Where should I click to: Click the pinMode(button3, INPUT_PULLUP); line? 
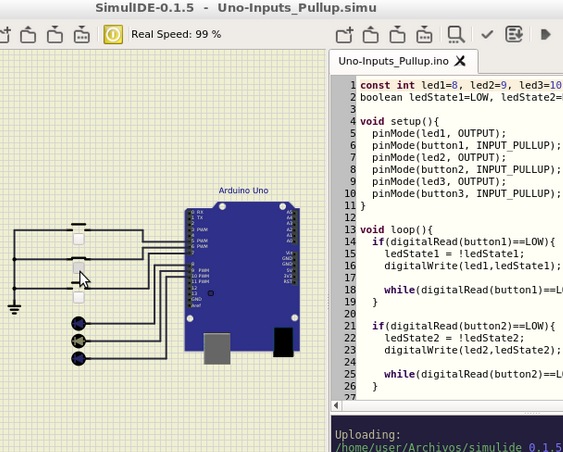click(x=466, y=194)
